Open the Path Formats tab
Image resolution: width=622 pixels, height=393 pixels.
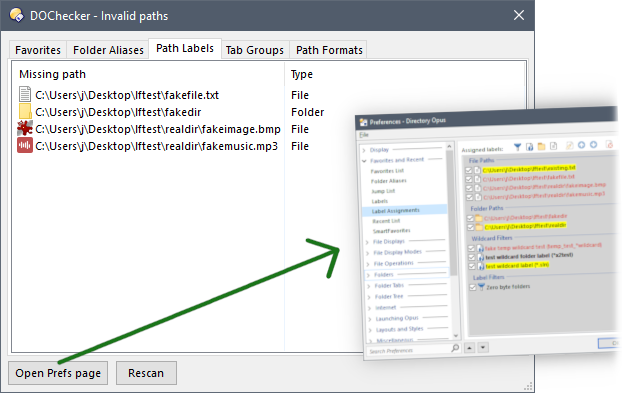(x=329, y=50)
